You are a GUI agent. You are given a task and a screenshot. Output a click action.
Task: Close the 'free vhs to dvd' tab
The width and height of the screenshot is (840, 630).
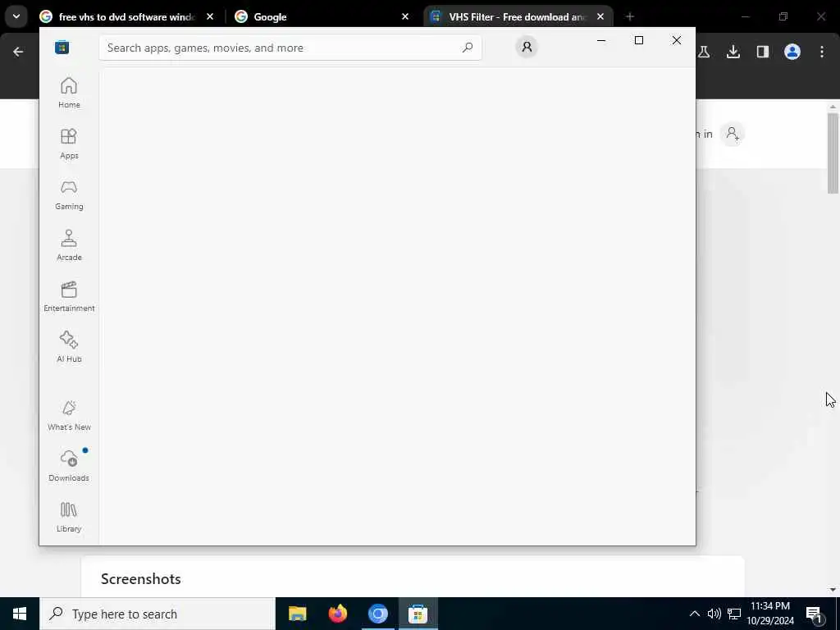coord(210,16)
